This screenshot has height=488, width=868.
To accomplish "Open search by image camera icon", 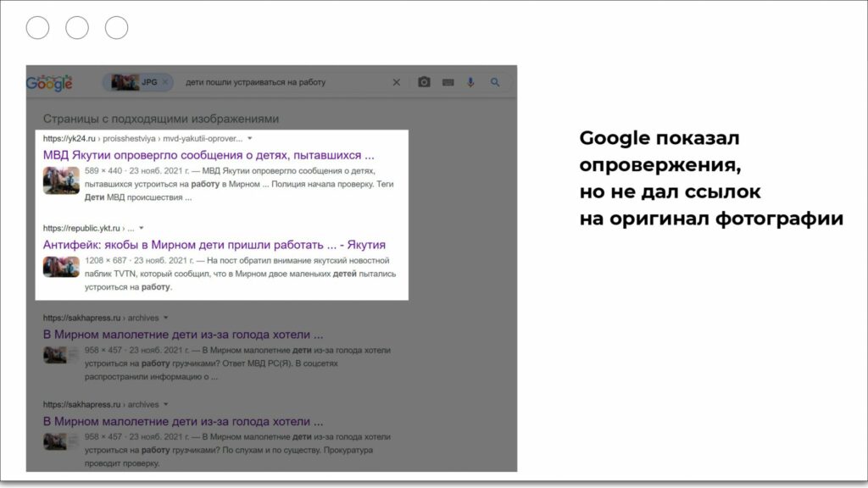I will point(424,82).
